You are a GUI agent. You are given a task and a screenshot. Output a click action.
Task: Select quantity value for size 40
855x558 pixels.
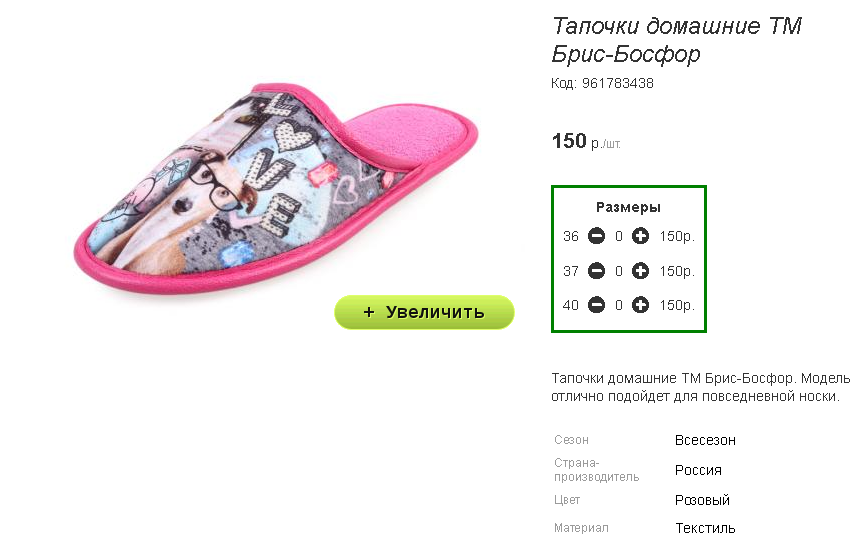coord(619,305)
